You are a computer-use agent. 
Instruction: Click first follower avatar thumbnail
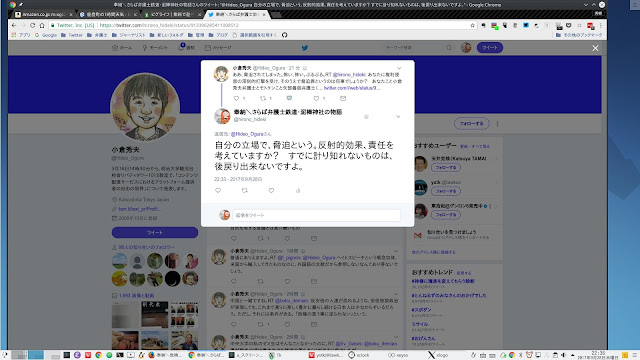(120, 261)
